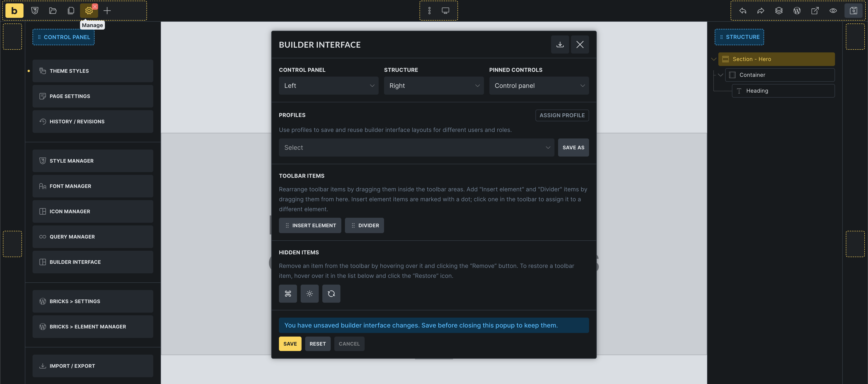Click the Divider draggable item

pyautogui.click(x=364, y=225)
